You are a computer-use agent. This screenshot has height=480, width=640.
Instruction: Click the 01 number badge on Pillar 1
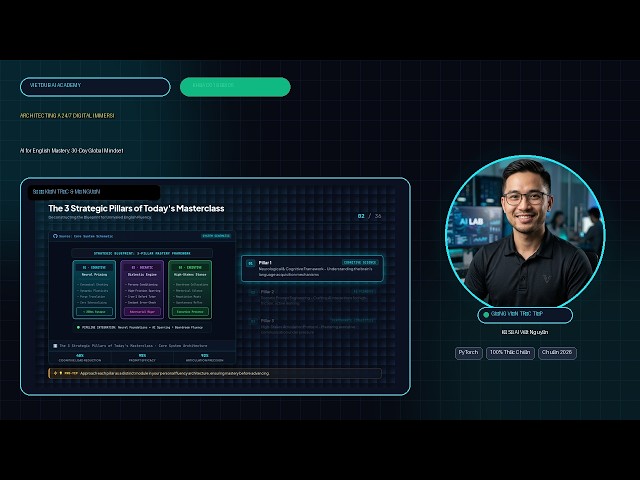pyautogui.click(x=251, y=264)
